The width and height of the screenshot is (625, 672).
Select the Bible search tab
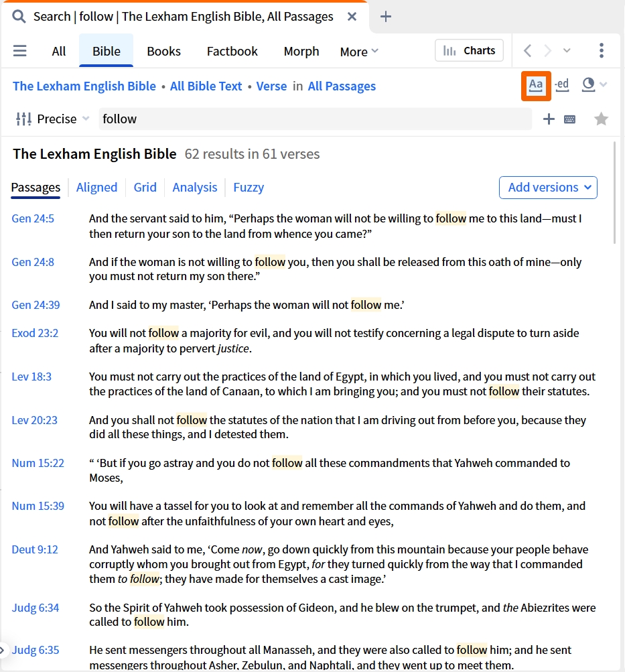click(x=107, y=50)
